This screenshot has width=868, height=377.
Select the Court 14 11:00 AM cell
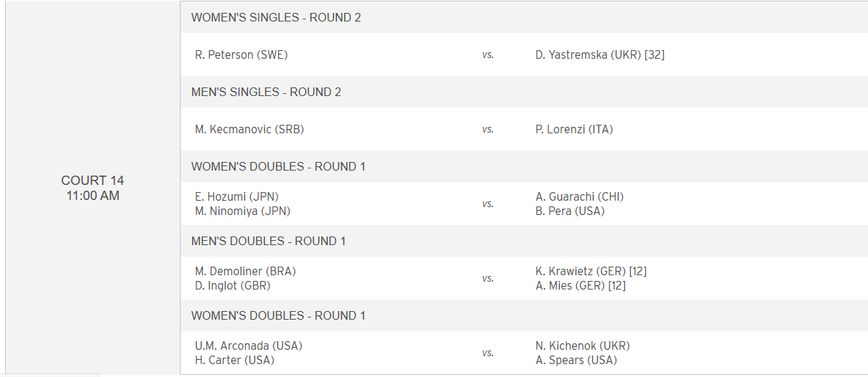tap(93, 188)
